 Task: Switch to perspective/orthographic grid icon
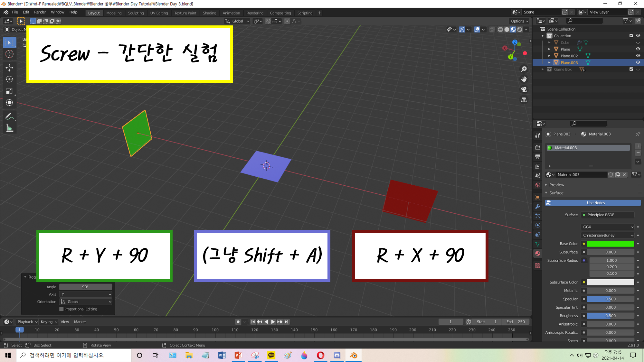click(x=524, y=100)
